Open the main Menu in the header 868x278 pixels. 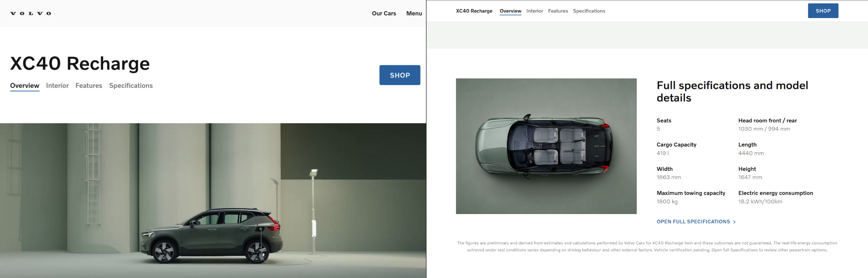414,14
